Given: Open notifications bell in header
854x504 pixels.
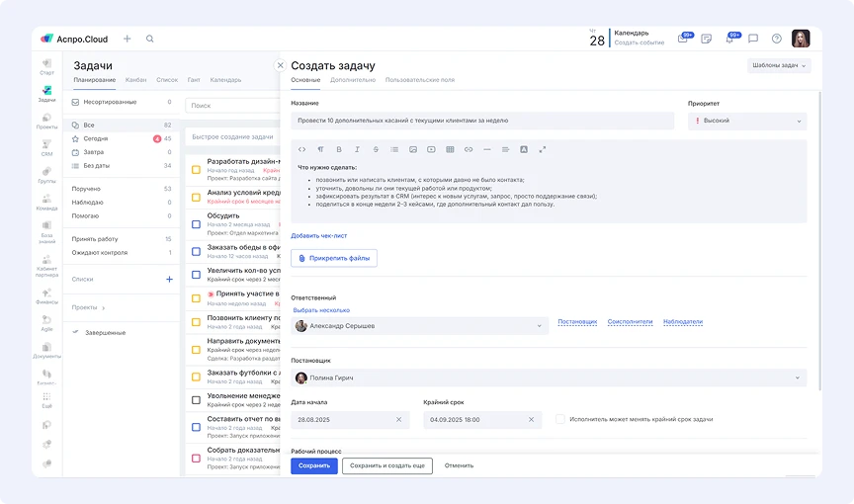Looking at the screenshot, I should pyautogui.click(x=729, y=39).
